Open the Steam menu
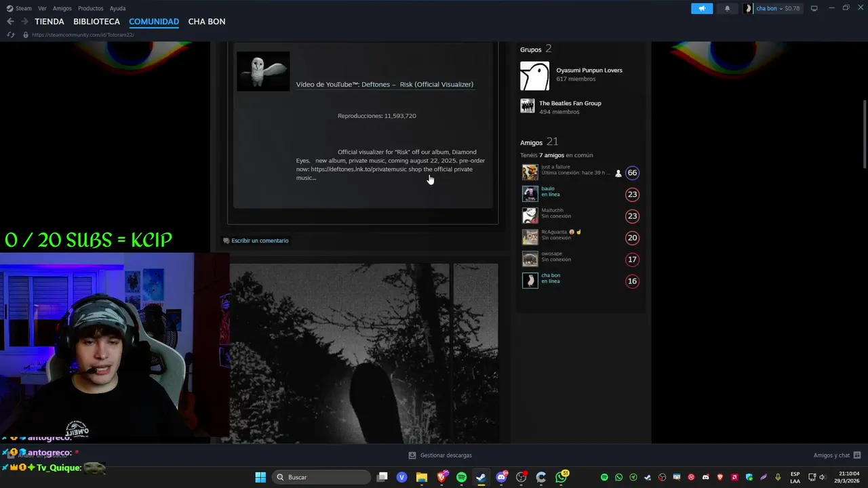This screenshot has height=488, width=868. [x=19, y=8]
